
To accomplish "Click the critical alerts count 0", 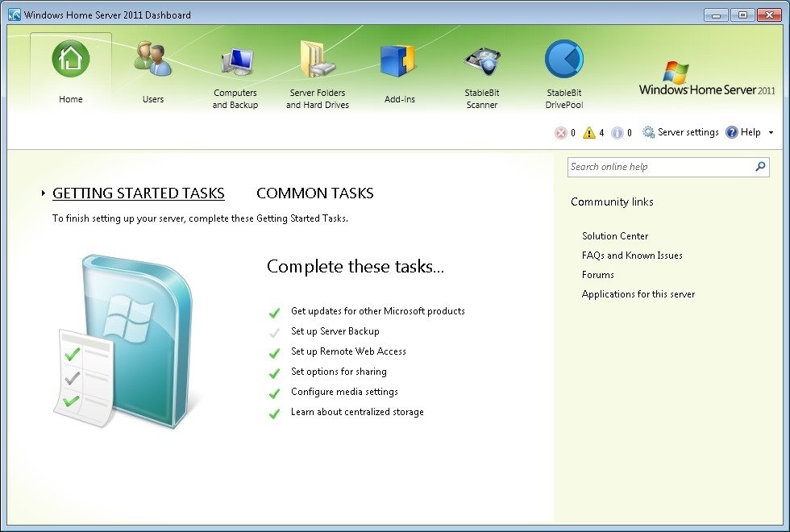I will click(x=573, y=133).
